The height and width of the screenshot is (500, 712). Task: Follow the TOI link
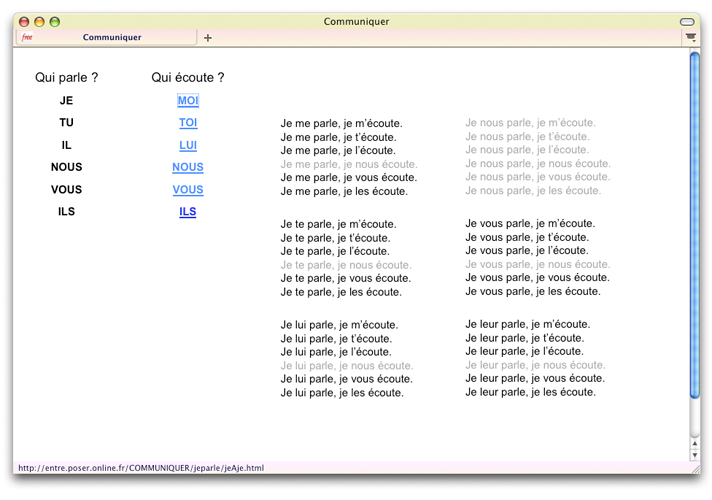(x=188, y=123)
